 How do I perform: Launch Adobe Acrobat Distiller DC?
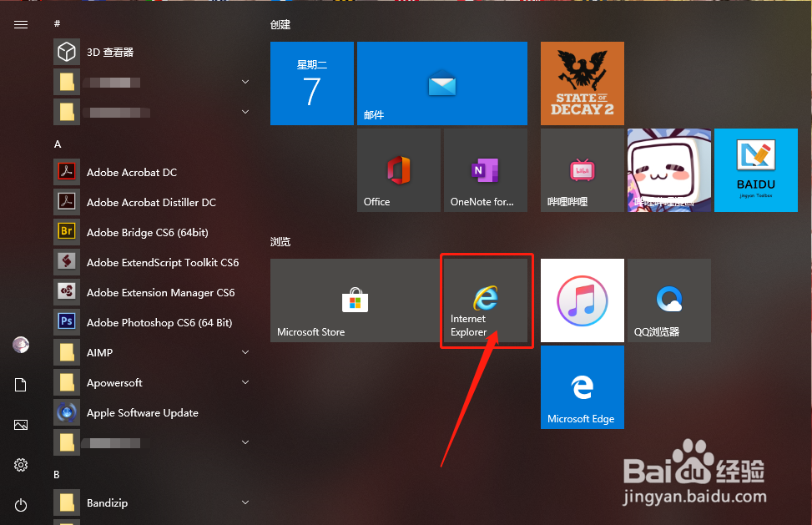(x=152, y=203)
